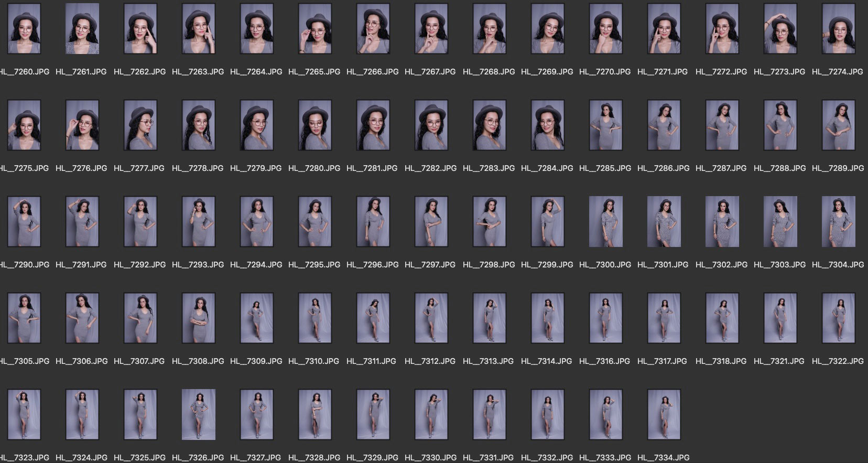Select the HL__7312.JPG photo thumbnail
The width and height of the screenshot is (868, 463).
pyautogui.click(x=431, y=318)
